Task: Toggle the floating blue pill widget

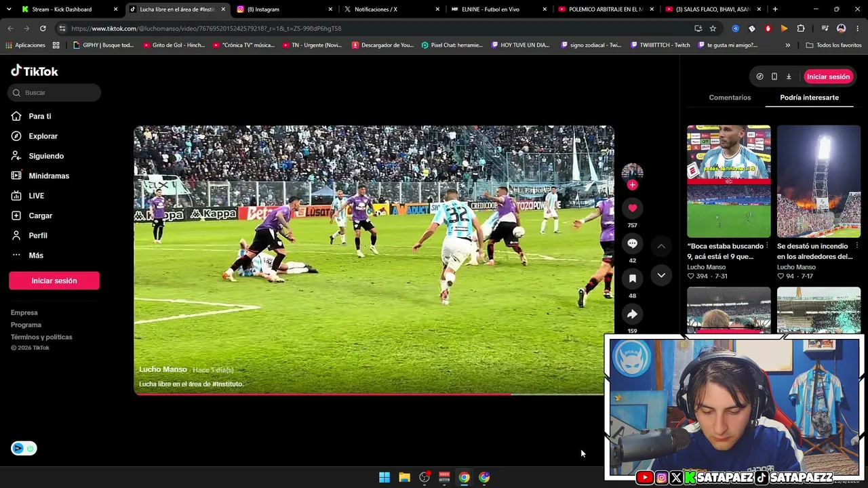Action: [24, 448]
